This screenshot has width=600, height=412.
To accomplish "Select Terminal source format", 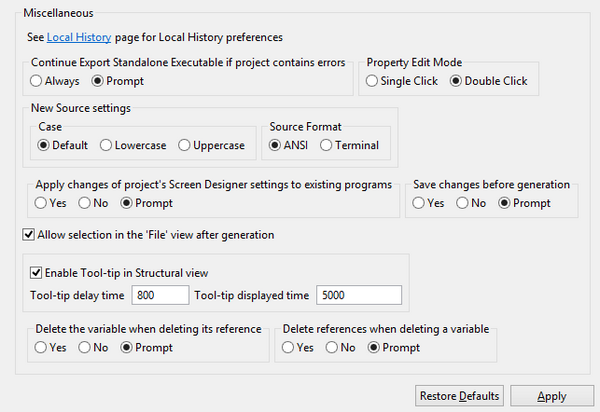I will point(326,145).
